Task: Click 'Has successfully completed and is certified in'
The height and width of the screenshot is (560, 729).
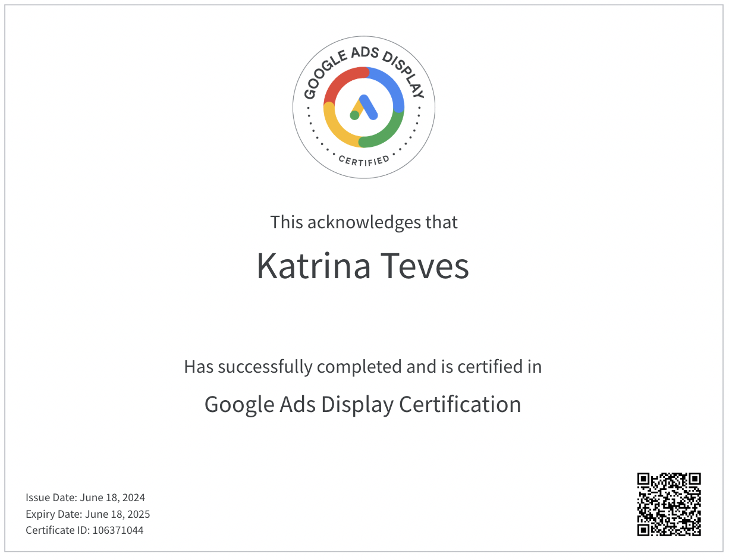Action: tap(363, 366)
